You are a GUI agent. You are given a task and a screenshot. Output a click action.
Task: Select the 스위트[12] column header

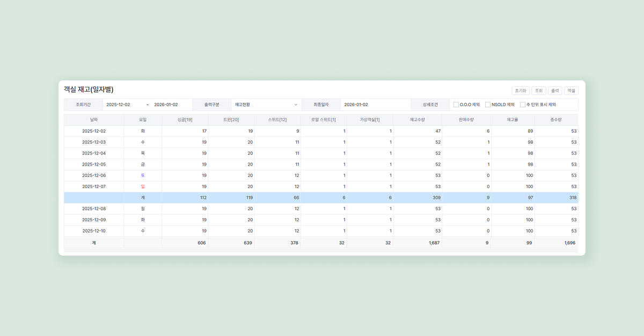[277, 120]
